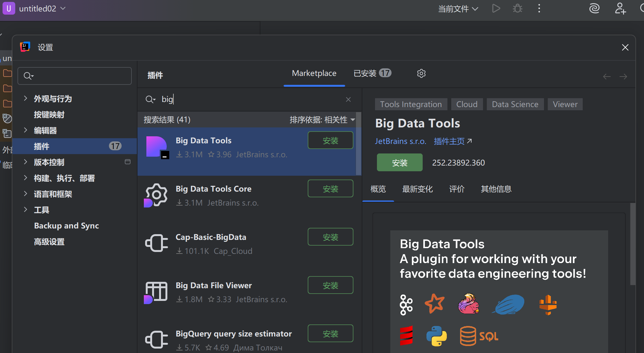The height and width of the screenshot is (353, 644).
Task: Expand the 版本控制 settings node
Action: [26, 162]
